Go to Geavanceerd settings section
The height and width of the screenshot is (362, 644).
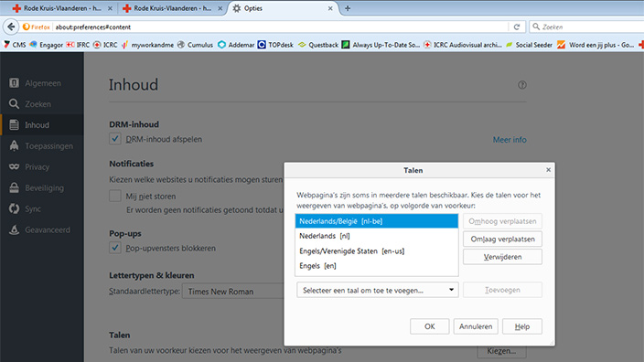point(42,229)
